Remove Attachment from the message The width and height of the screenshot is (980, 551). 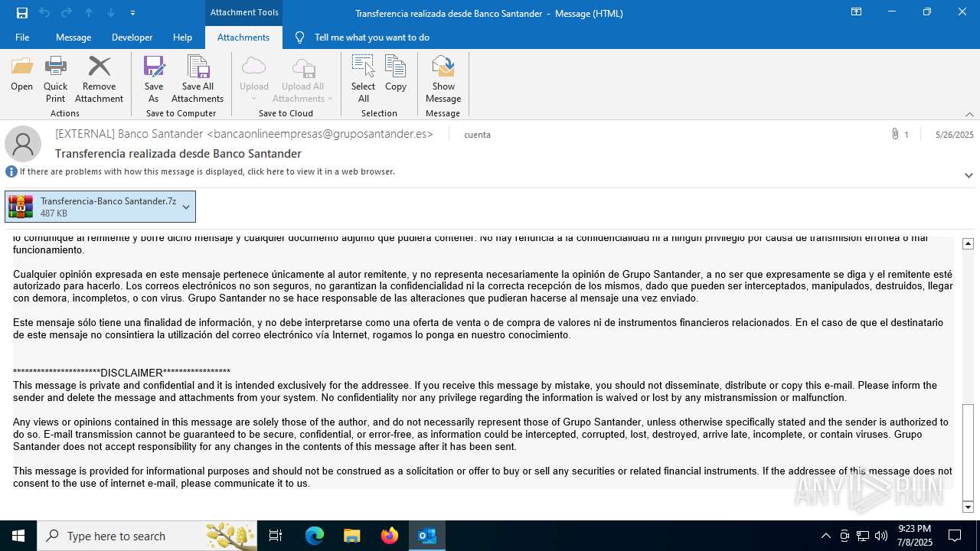pyautogui.click(x=99, y=80)
